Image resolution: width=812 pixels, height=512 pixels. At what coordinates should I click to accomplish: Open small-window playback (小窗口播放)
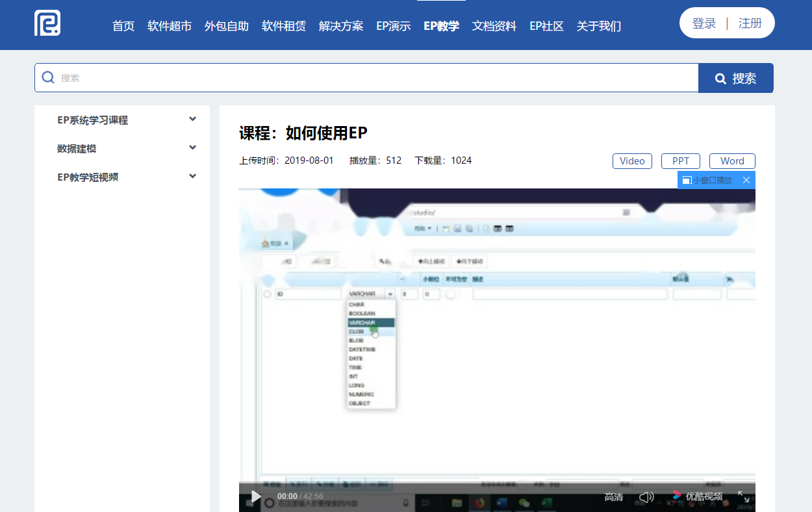[708, 180]
